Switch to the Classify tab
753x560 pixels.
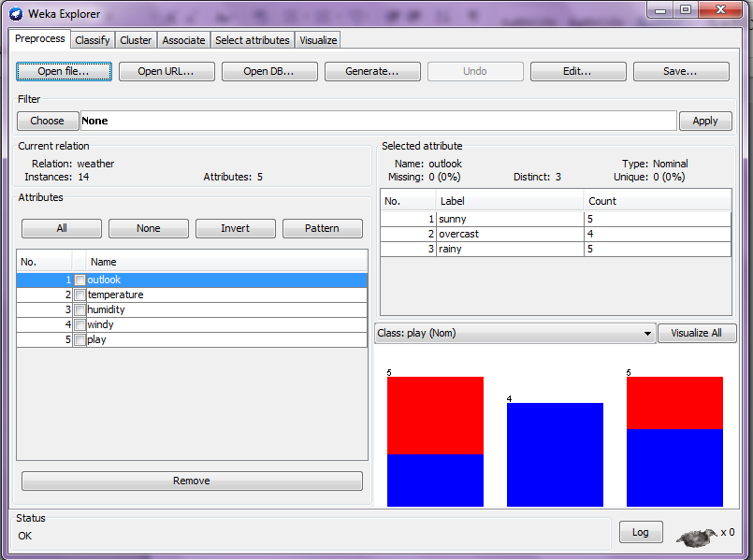[x=93, y=40]
